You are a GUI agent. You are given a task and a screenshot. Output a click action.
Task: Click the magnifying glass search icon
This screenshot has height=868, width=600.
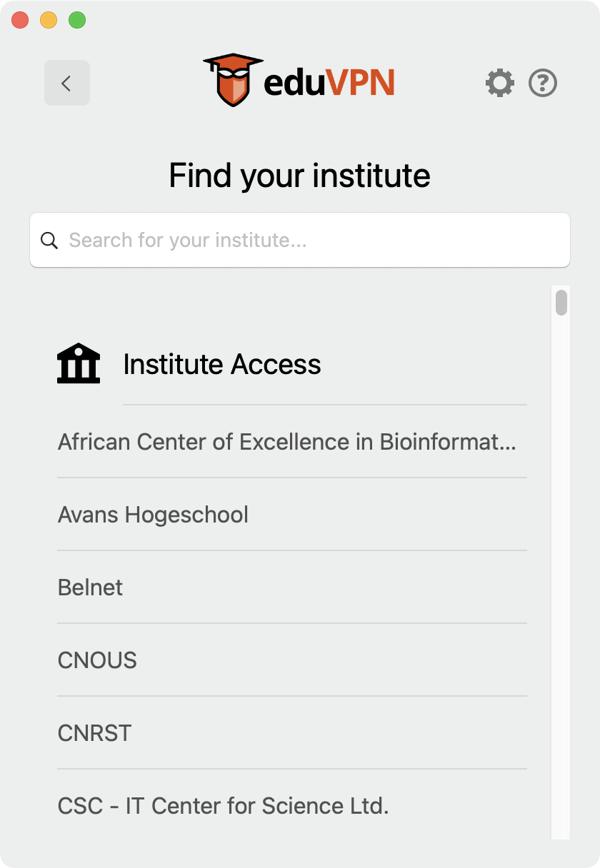49,241
